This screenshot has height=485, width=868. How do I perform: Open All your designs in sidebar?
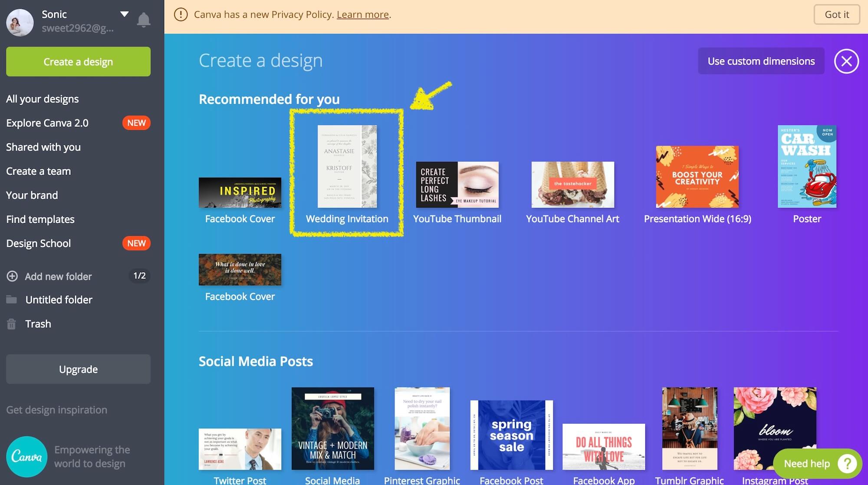(x=43, y=99)
